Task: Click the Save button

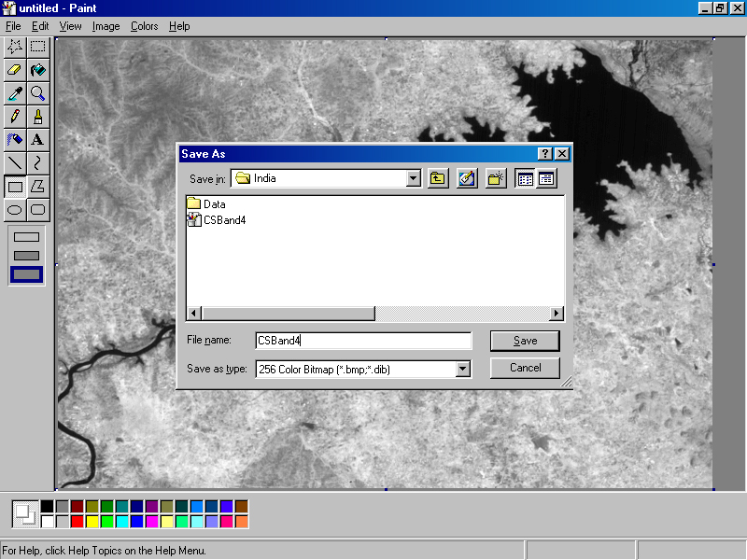Action: click(x=525, y=341)
